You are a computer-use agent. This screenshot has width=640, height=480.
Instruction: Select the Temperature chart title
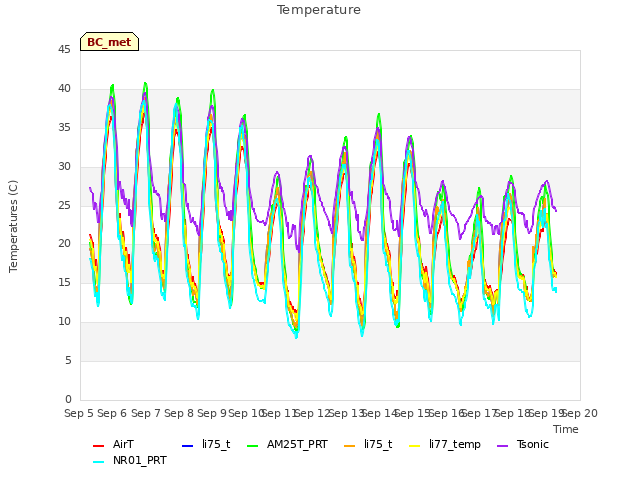pos(319,10)
